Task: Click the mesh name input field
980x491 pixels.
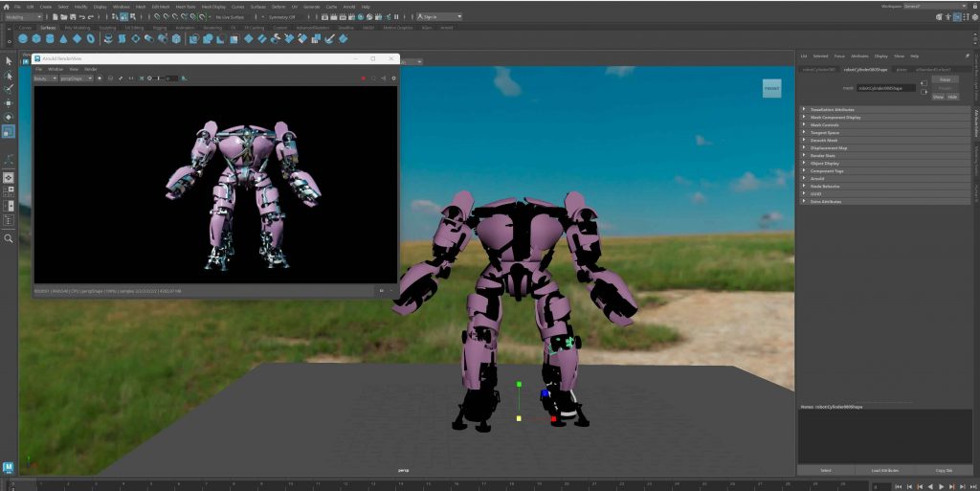Action: (x=885, y=88)
